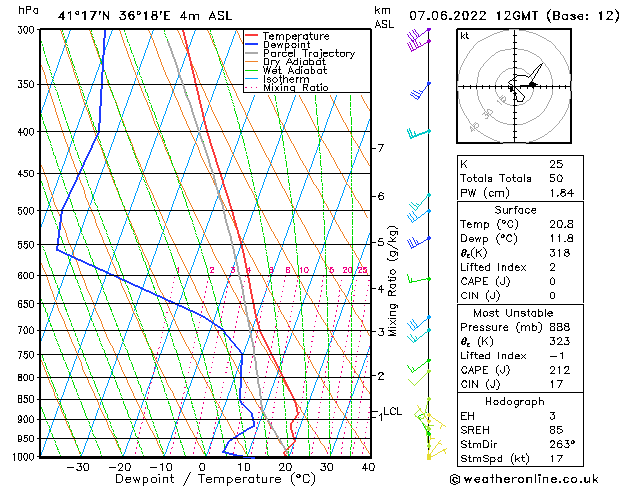Click the grey line sample beside Parcel Trajectory

point(252,53)
